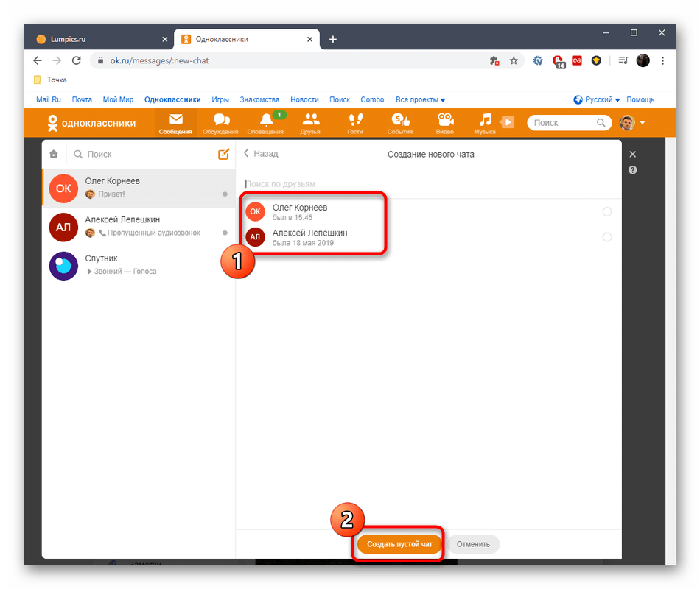
Task: Select radio button for Олег Корнеев
Action: click(606, 212)
